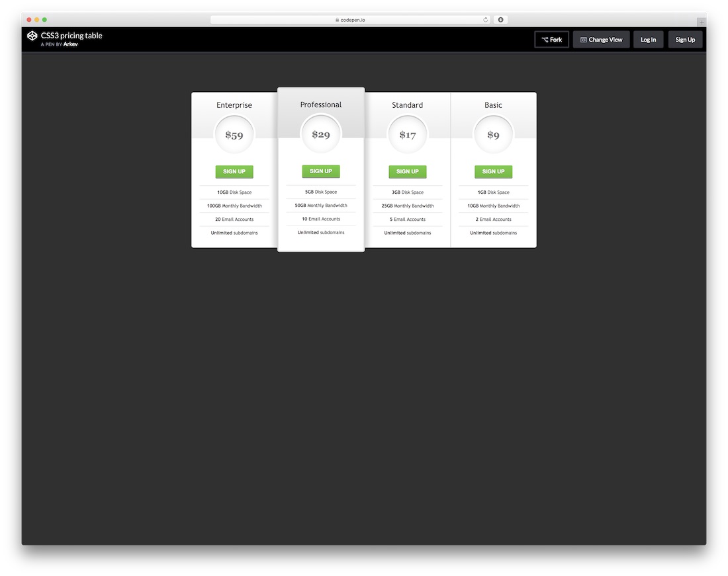The height and width of the screenshot is (576, 728).
Task: Click '100GB Monthly Bandwidth' text
Action: (x=234, y=206)
